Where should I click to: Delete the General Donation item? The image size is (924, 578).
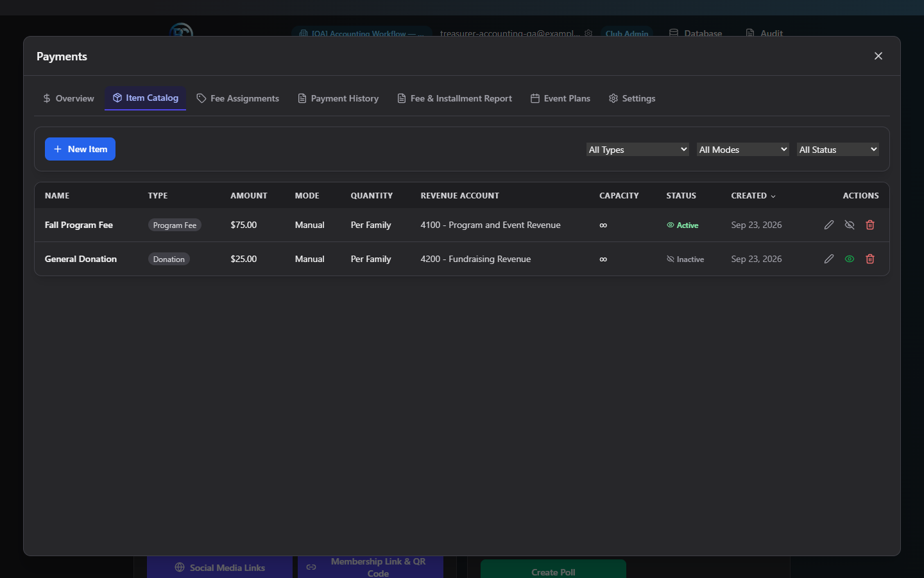[x=870, y=259]
